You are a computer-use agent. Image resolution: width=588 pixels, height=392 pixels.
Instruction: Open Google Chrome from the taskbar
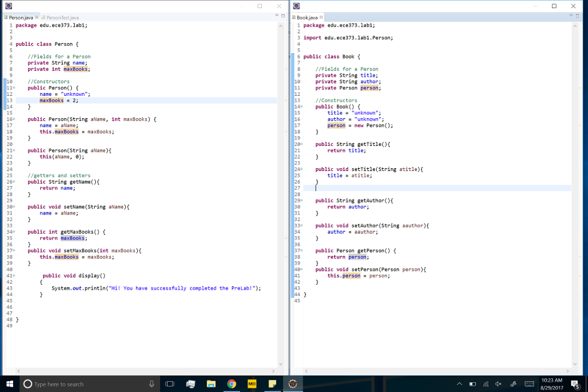point(232,383)
